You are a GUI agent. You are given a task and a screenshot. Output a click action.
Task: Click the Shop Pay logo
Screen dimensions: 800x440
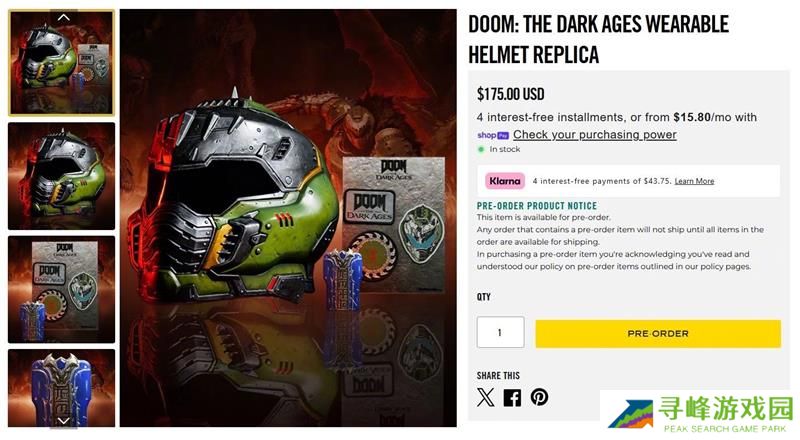tap(493, 135)
